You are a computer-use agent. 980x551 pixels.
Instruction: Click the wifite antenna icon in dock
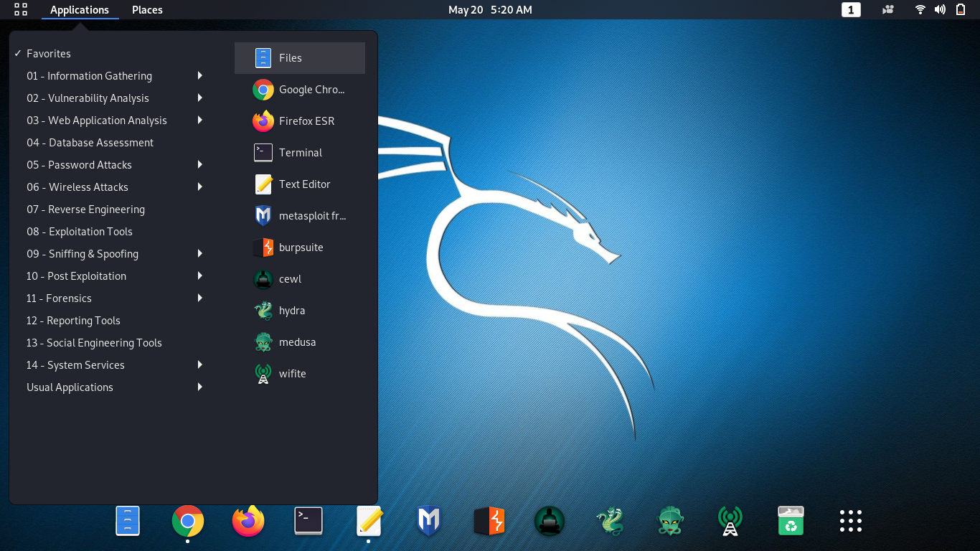coord(730,521)
